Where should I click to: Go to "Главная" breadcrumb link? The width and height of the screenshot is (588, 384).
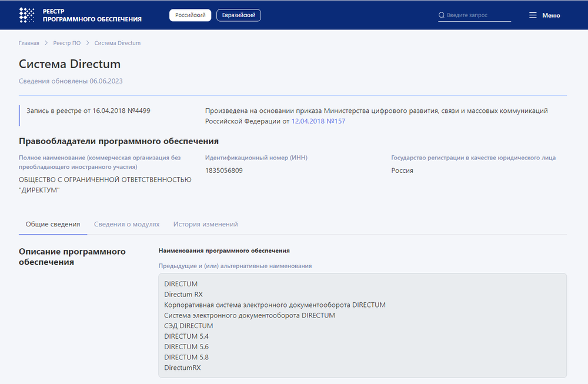(29, 43)
